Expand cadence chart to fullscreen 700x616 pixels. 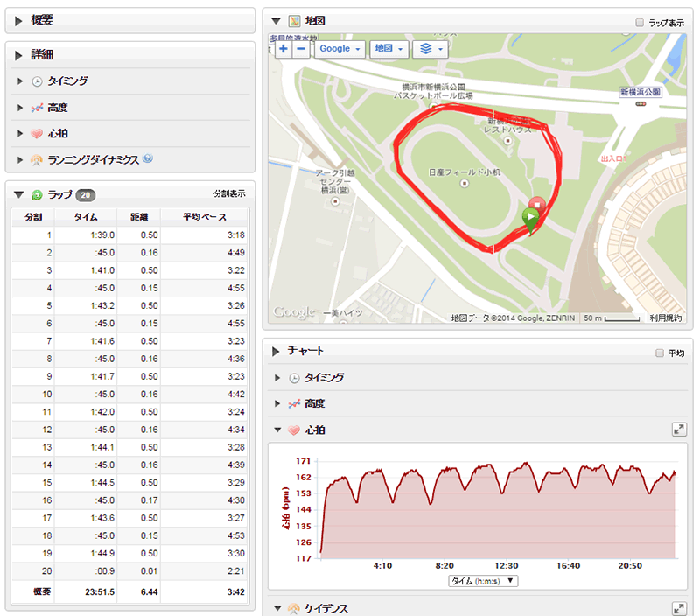click(x=678, y=608)
